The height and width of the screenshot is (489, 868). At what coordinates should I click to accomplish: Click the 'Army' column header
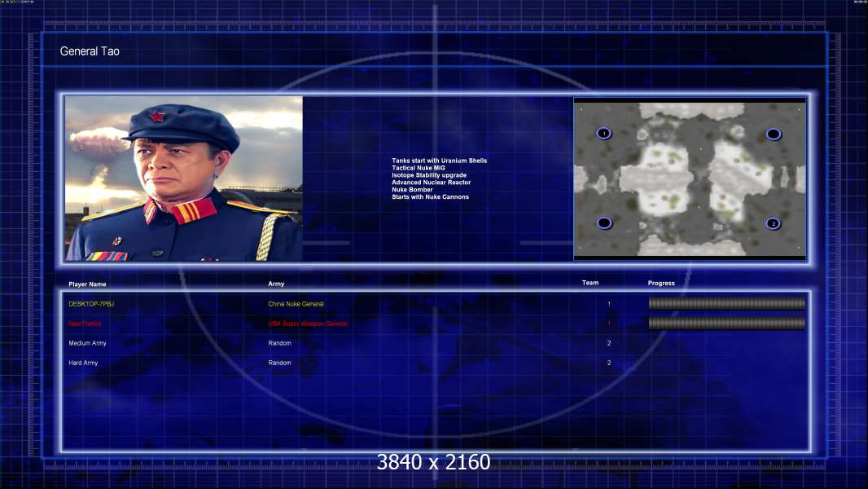tap(276, 284)
